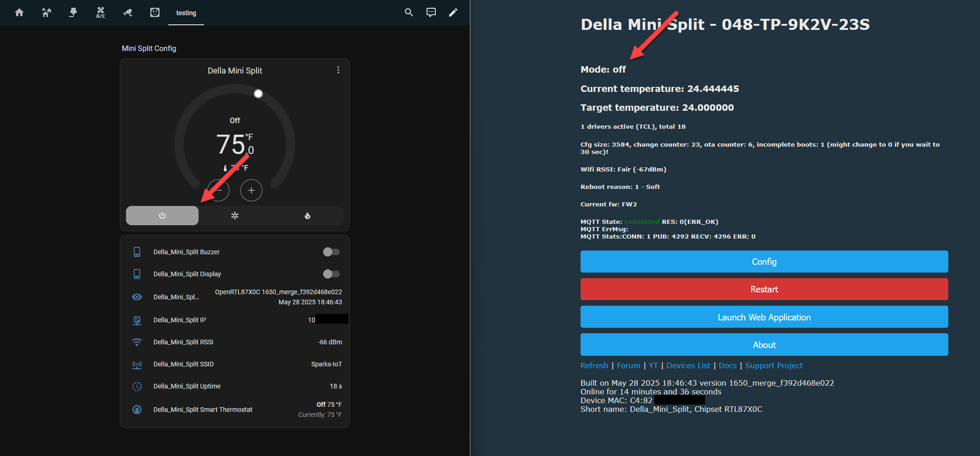
Task: Click the Smart Thermostat row icon
Action: [x=137, y=410]
